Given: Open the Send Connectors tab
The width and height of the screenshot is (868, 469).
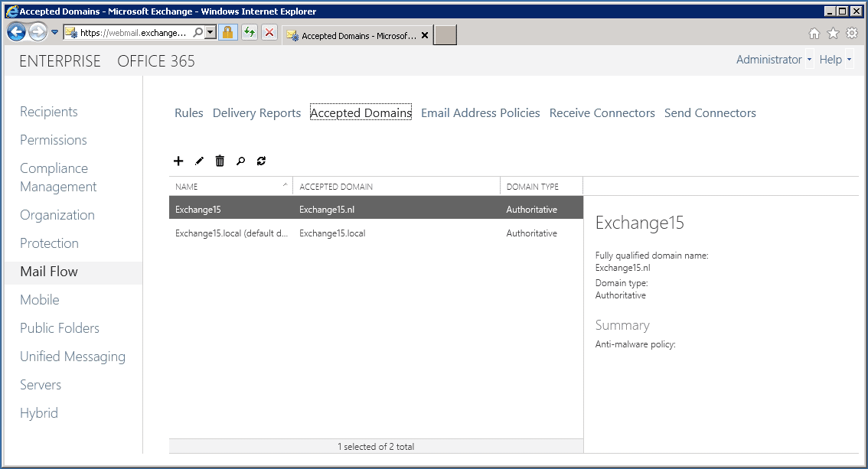Looking at the screenshot, I should click(x=710, y=112).
